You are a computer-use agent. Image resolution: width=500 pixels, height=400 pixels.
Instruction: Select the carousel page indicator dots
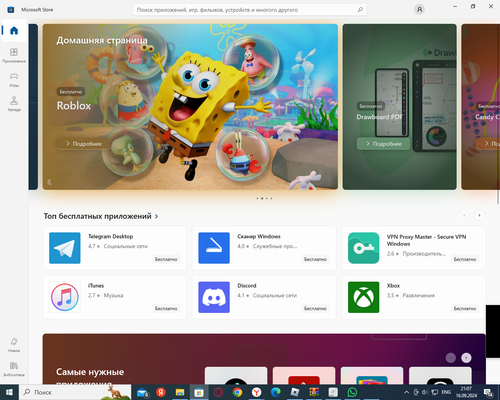[264, 198]
